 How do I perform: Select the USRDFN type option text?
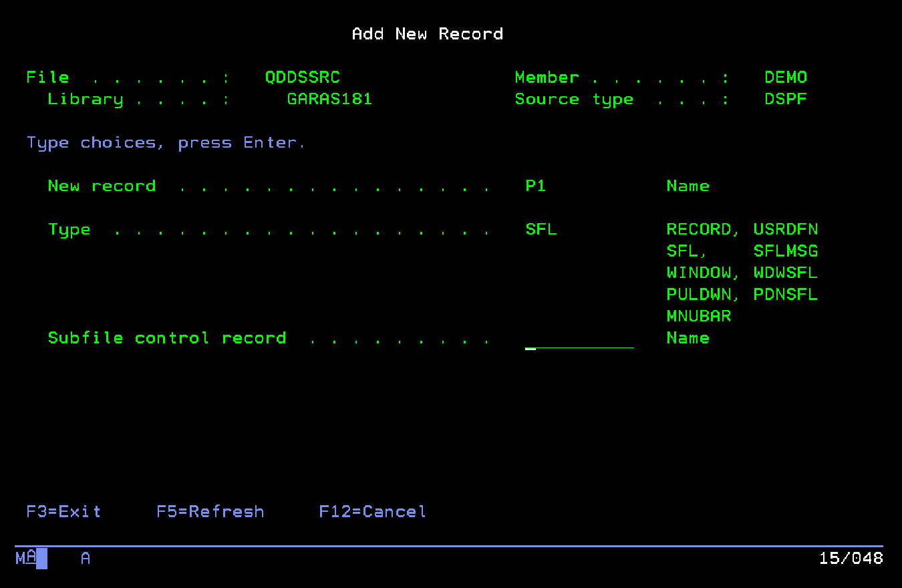[786, 230]
